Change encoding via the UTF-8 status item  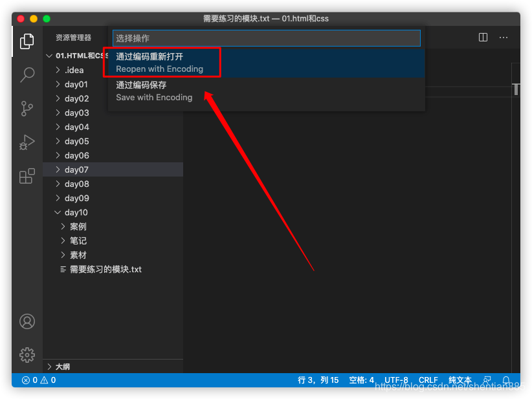pyautogui.click(x=396, y=380)
